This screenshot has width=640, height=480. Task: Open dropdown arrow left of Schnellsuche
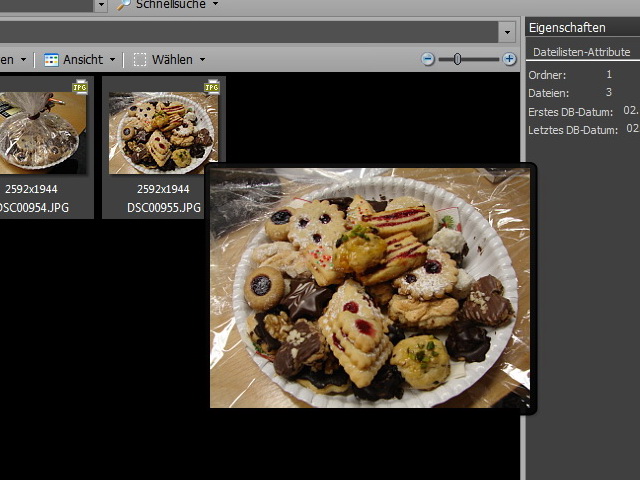click(101, 5)
